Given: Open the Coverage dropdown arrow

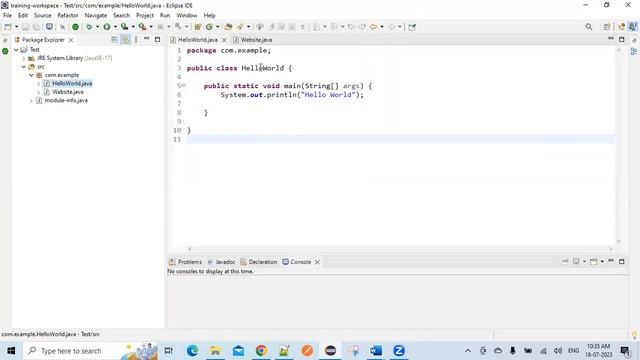Looking at the screenshot, I should coord(133,27).
